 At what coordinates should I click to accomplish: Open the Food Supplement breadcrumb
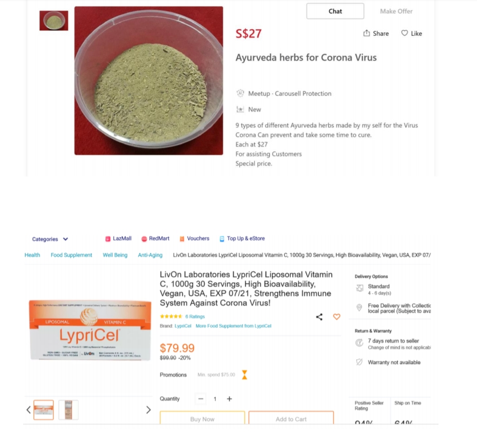coord(72,255)
